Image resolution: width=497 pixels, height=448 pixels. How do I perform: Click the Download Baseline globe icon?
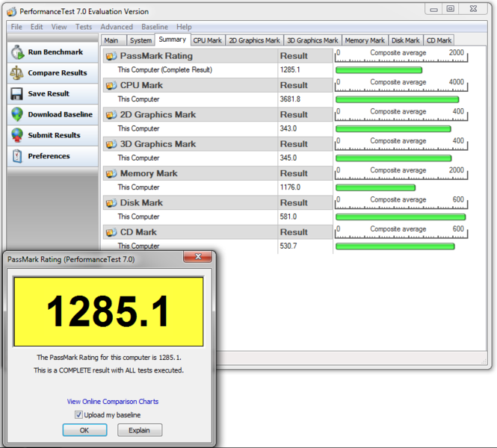tap(17, 114)
